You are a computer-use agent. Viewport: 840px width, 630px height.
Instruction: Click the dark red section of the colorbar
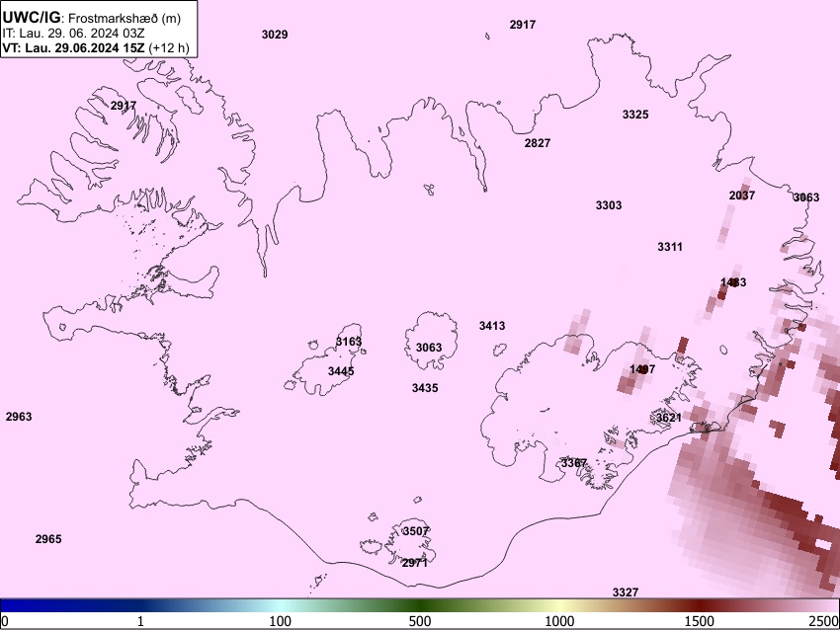[700, 605]
